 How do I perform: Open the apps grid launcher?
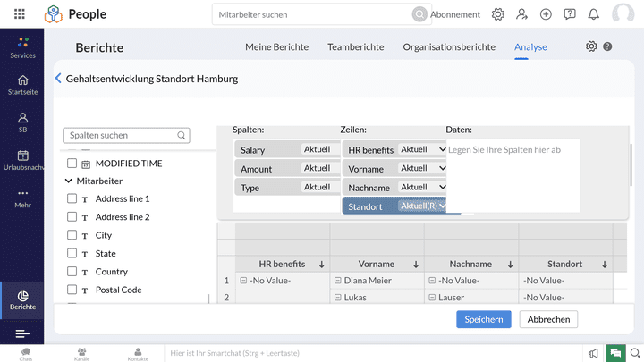20,14
